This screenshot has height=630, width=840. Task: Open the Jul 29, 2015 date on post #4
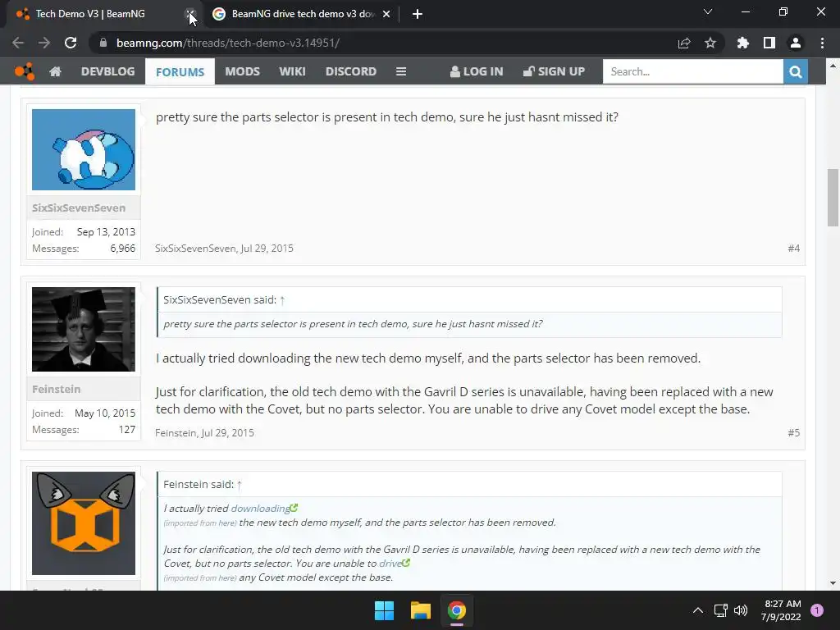267,248
